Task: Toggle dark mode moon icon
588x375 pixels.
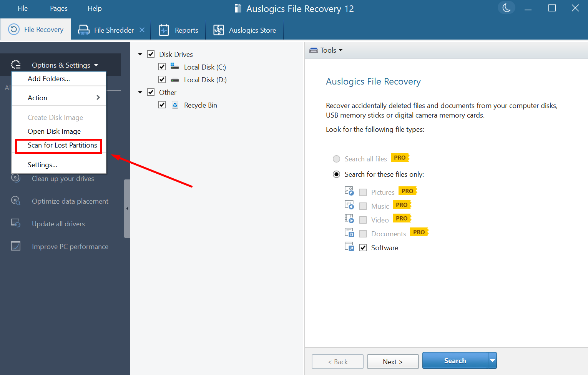Action: (x=507, y=8)
